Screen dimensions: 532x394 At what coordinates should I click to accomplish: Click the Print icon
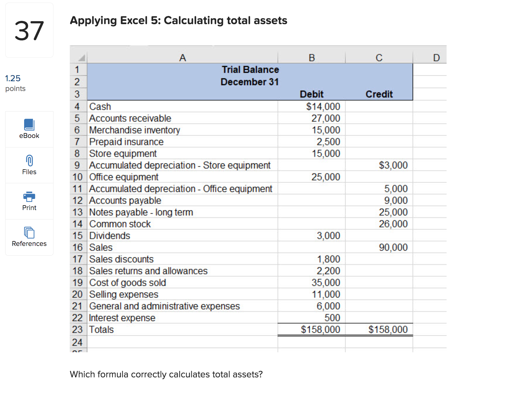pyautogui.click(x=29, y=201)
